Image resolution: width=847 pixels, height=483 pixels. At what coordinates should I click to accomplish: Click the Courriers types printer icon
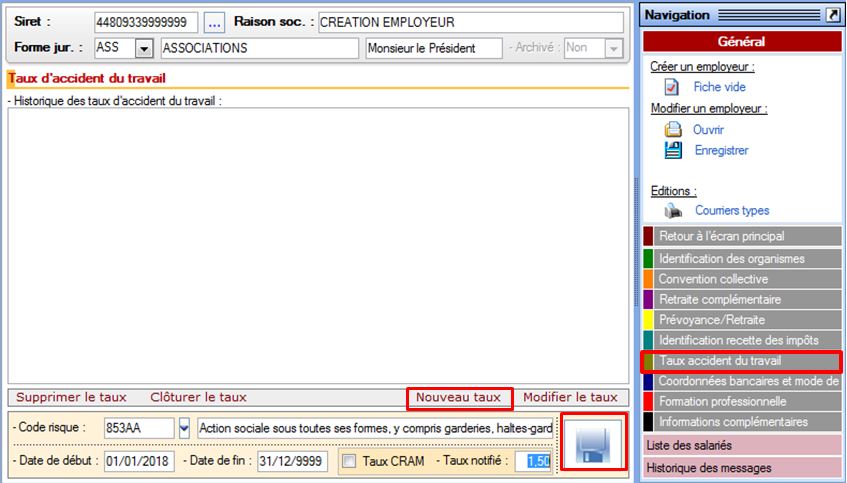(673, 210)
